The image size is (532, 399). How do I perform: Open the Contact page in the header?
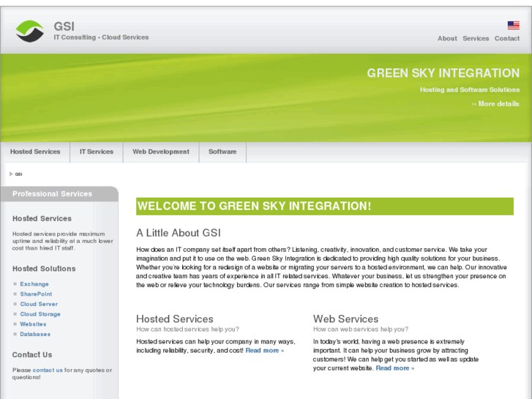click(x=506, y=38)
